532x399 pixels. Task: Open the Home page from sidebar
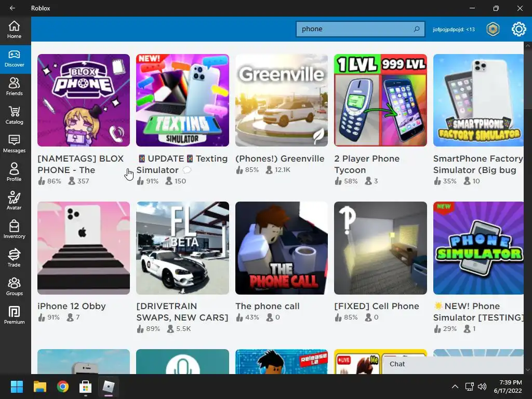point(14,30)
